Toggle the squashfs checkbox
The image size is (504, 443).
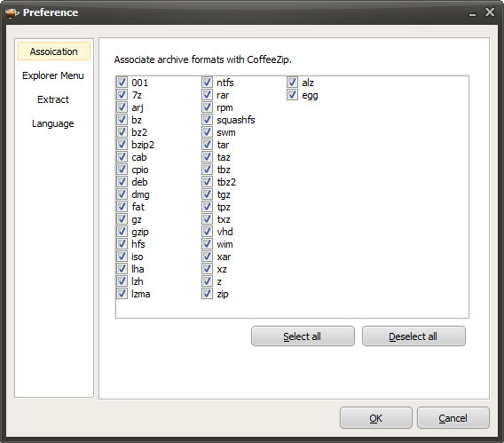207,120
